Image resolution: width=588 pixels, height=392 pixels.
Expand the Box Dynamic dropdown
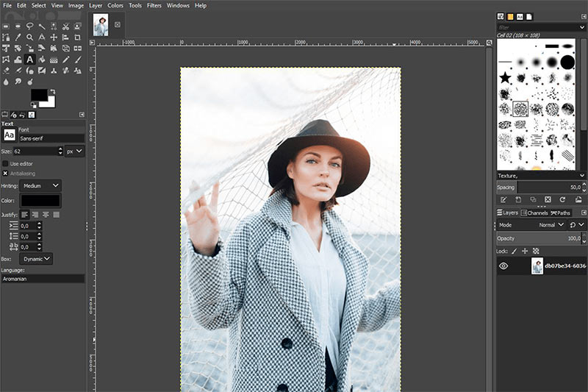(36, 259)
